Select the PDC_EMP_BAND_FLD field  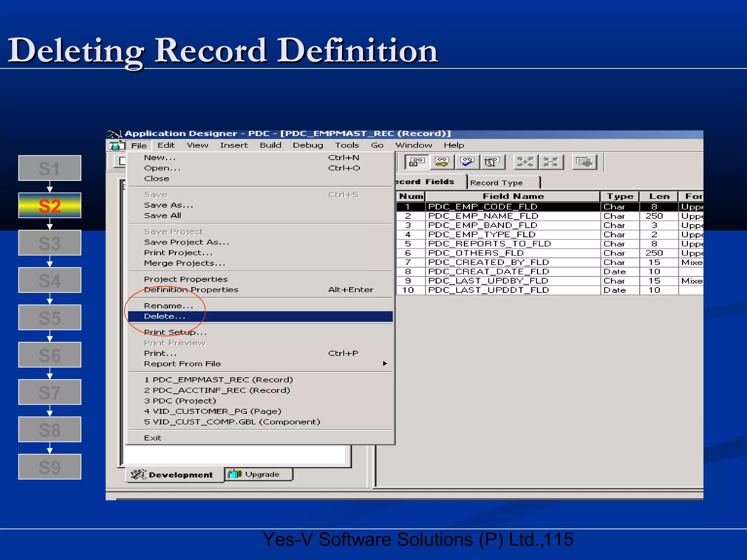coord(513,225)
